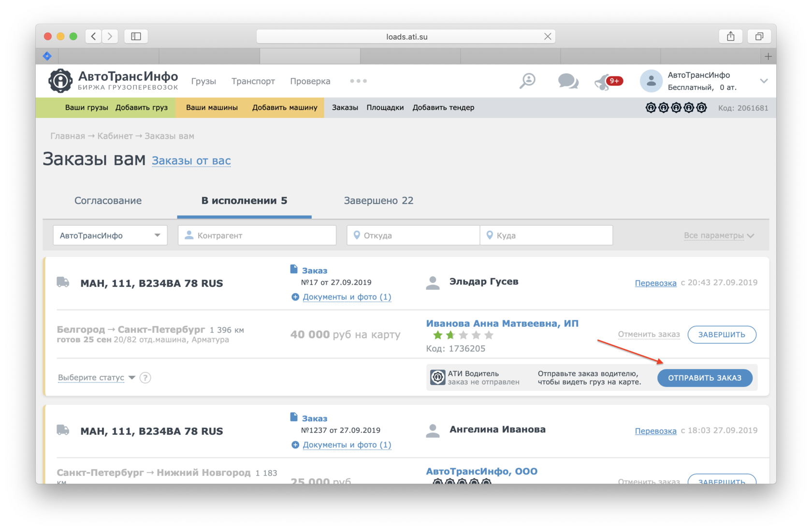Open the search magnifier icon in header
Viewport: 812px width, 531px height.
tap(527, 81)
